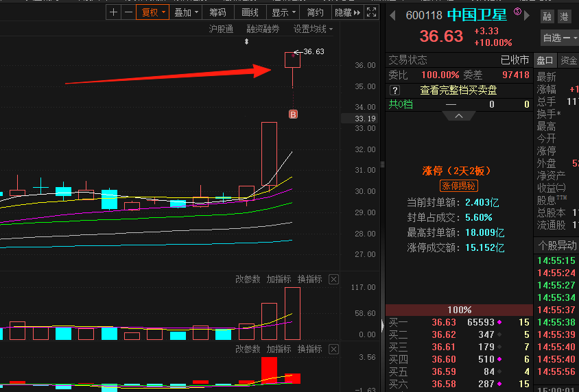Click the 100% buy ratio bar
The height and width of the screenshot is (392, 579).
click(x=459, y=310)
